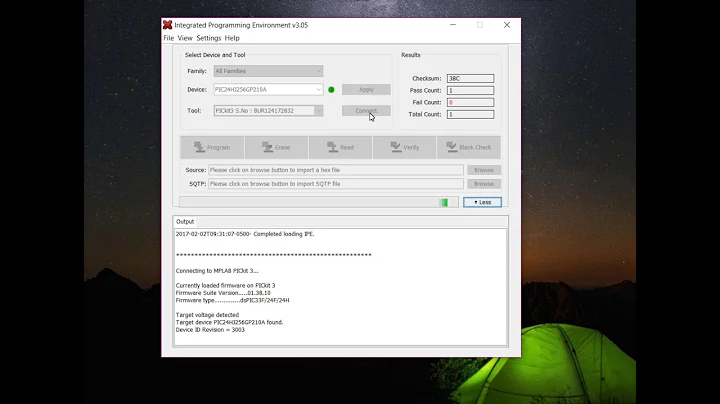This screenshot has height=404, width=720.
Task: Collapse the output with the Less button
Action: tap(482, 202)
